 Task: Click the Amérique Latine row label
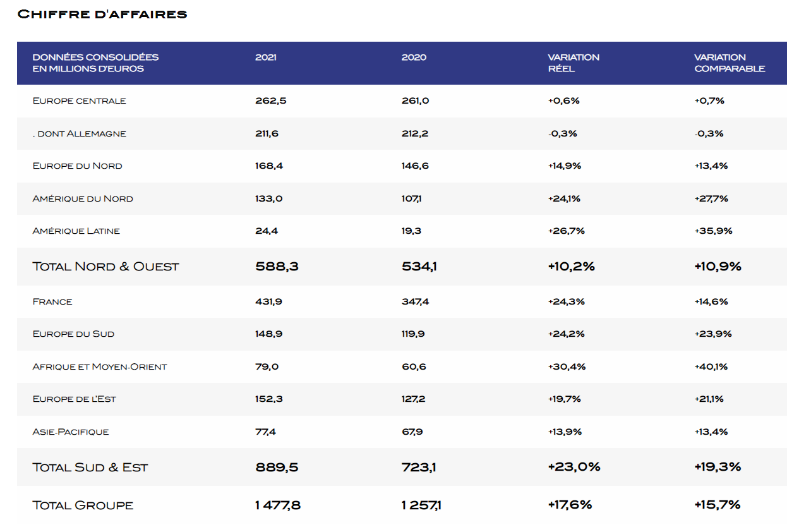pos(76,231)
